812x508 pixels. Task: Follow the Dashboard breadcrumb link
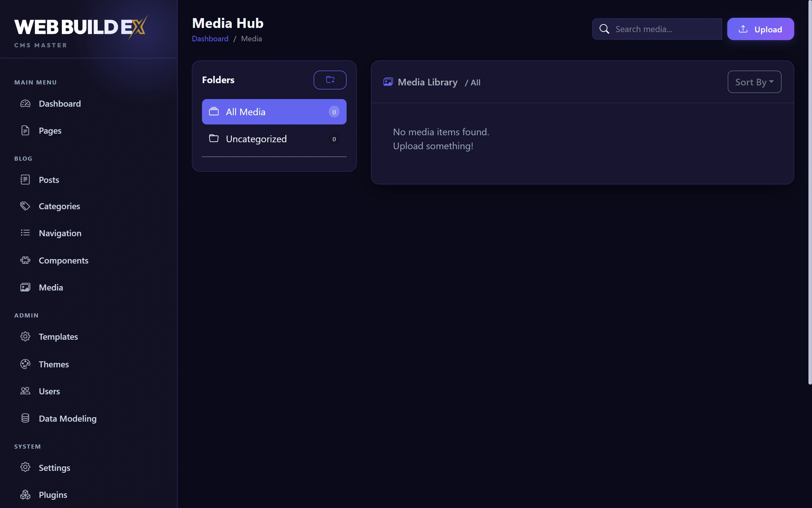pos(210,39)
